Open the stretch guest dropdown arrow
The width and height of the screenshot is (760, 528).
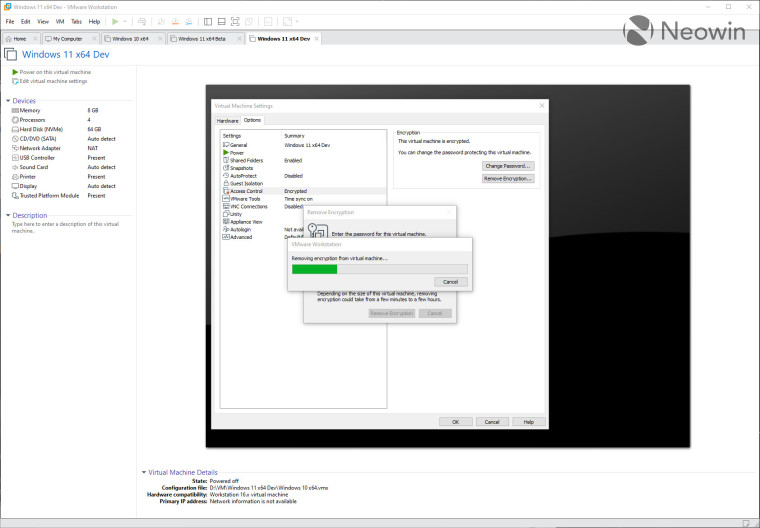tap(297, 21)
